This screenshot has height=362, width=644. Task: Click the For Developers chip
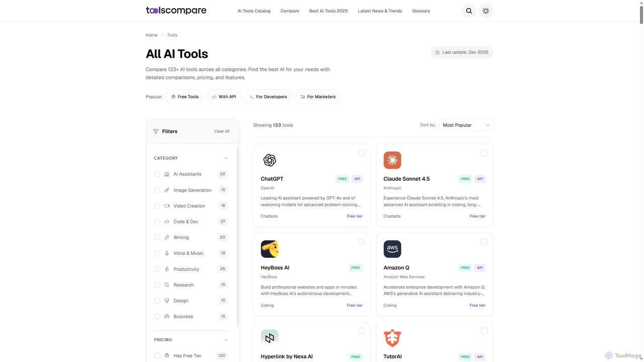(x=268, y=97)
